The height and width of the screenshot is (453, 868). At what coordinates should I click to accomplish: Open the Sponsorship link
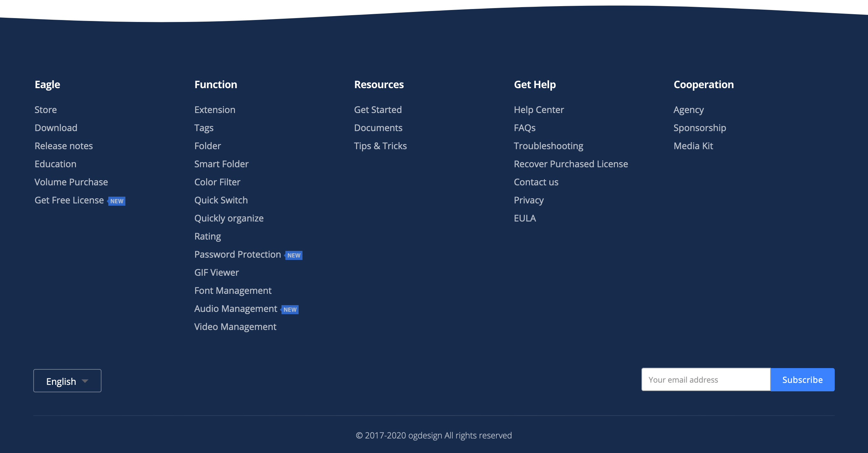tap(700, 128)
